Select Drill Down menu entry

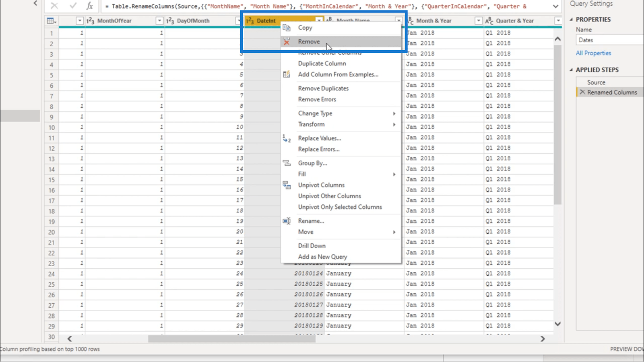click(x=312, y=246)
